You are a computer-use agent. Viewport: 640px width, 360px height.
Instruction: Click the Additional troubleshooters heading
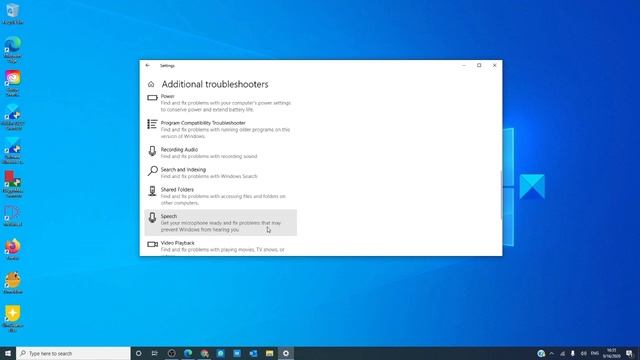pyautogui.click(x=215, y=84)
